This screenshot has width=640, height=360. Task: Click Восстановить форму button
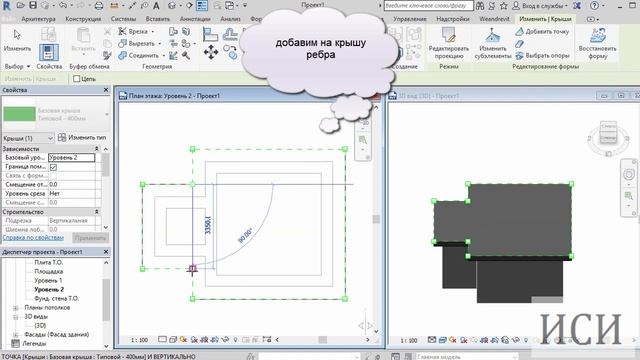coord(598,43)
